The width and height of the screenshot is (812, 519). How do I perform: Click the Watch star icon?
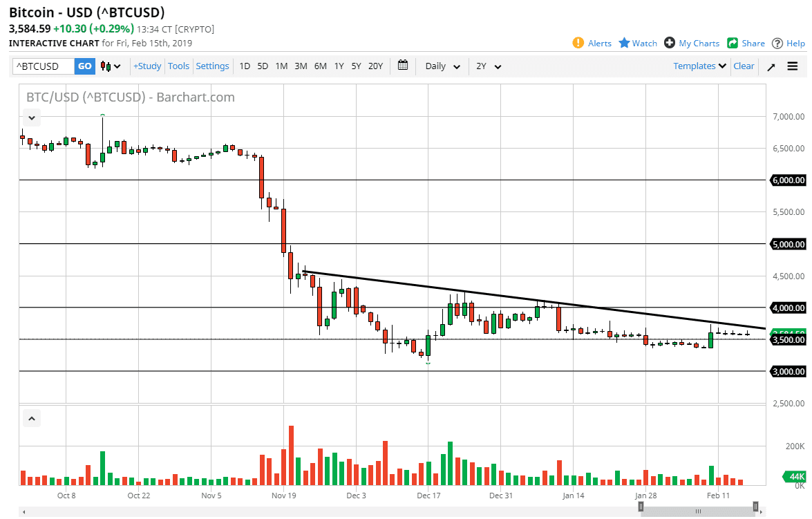tap(624, 43)
